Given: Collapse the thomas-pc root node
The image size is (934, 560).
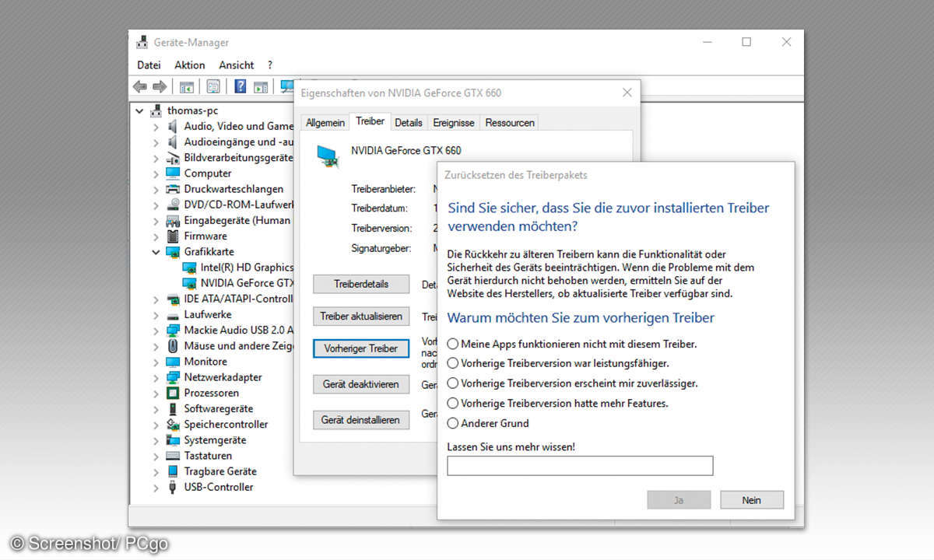Looking at the screenshot, I should pyautogui.click(x=140, y=110).
